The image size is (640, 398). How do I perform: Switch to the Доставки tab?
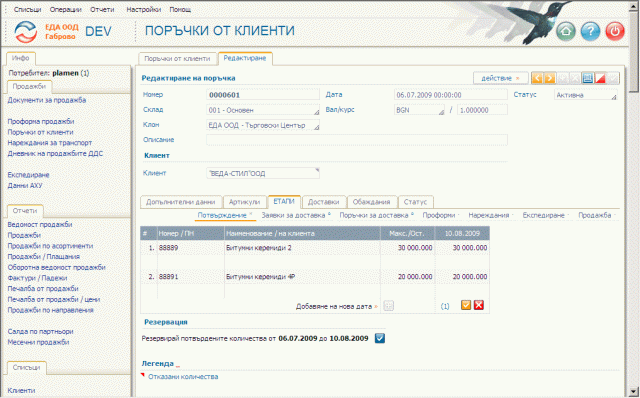[x=324, y=202]
